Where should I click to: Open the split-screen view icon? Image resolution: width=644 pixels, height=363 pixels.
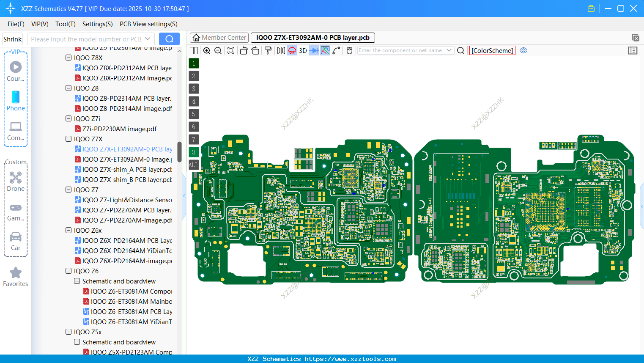point(194,50)
